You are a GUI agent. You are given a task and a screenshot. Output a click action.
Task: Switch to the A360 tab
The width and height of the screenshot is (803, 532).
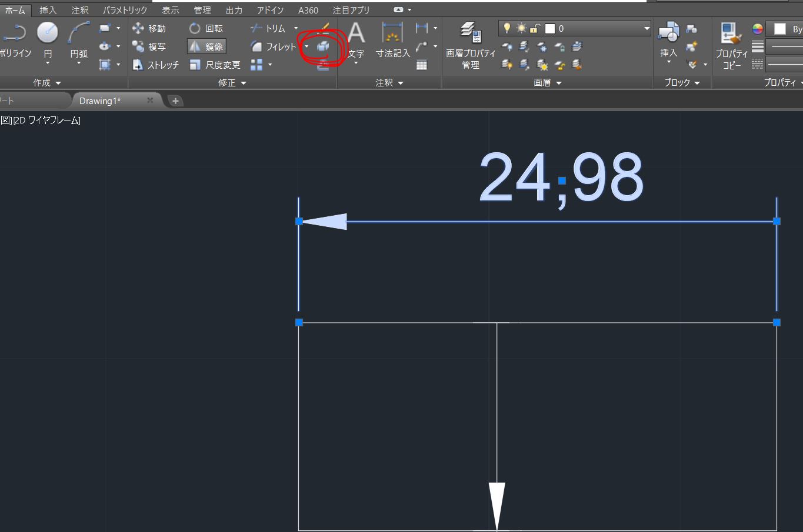pyautogui.click(x=308, y=10)
